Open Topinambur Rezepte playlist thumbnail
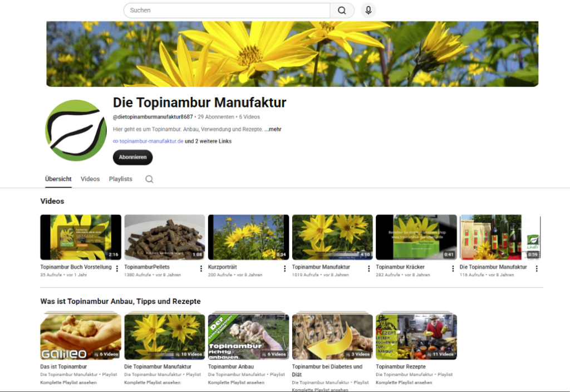 [416, 337]
